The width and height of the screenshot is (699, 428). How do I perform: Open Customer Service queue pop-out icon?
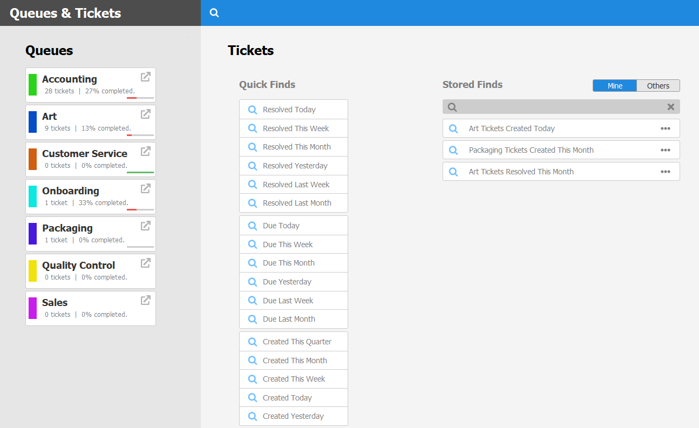click(x=145, y=151)
